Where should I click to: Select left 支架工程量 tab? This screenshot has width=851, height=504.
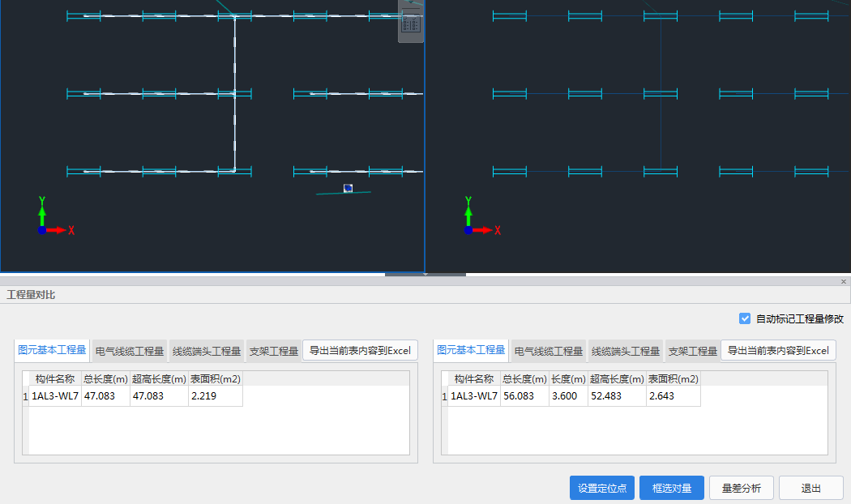click(x=274, y=351)
